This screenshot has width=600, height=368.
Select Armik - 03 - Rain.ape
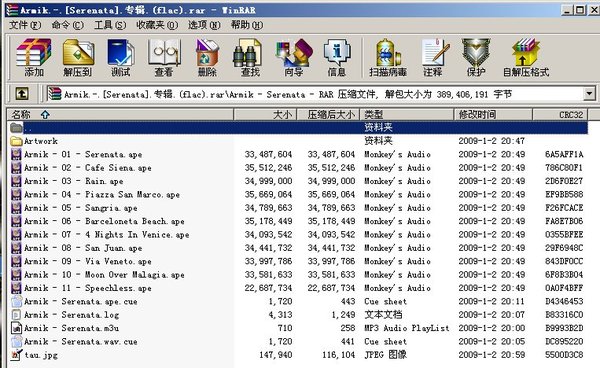click(74, 181)
